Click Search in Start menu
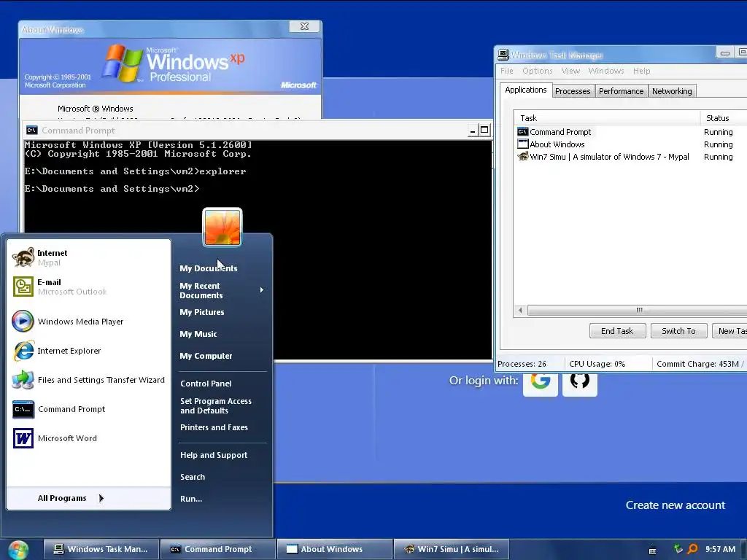The image size is (747, 560). 193,477
